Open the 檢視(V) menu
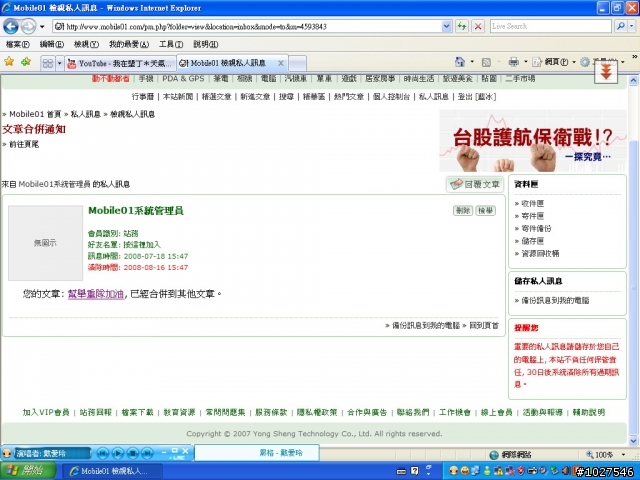The height and width of the screenshot is (480, 640). tap(86, 44)
